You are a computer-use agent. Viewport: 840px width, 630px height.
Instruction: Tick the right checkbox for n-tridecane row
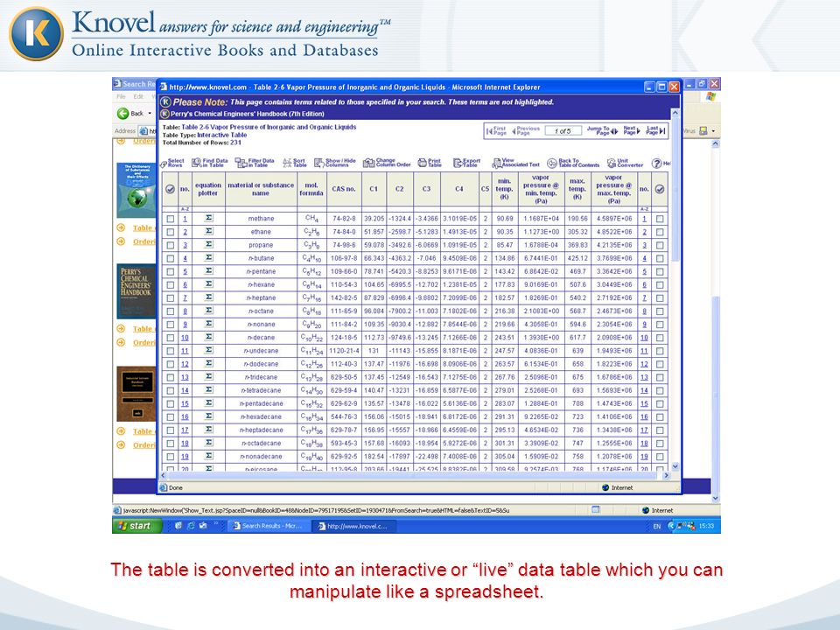660,377
